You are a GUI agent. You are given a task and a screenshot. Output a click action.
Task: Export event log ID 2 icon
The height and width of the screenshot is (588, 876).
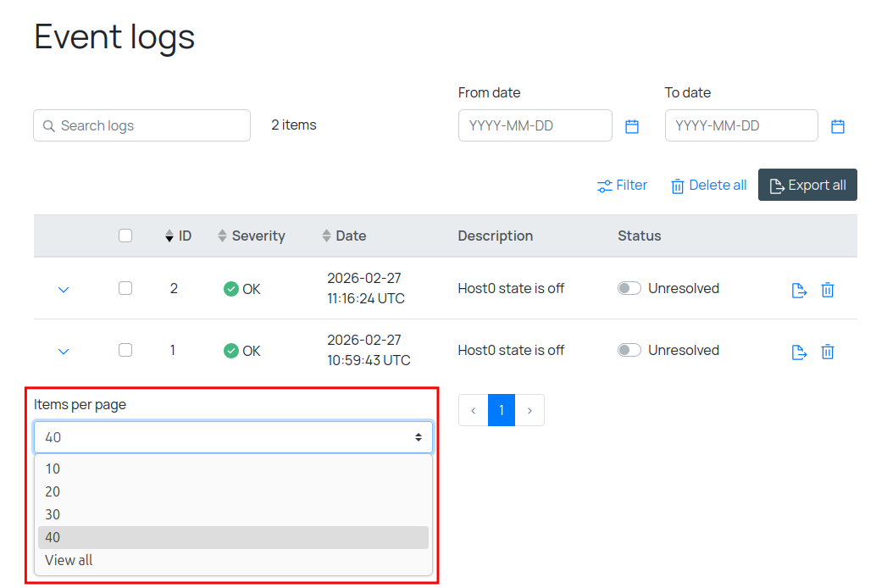pos(798,290)
